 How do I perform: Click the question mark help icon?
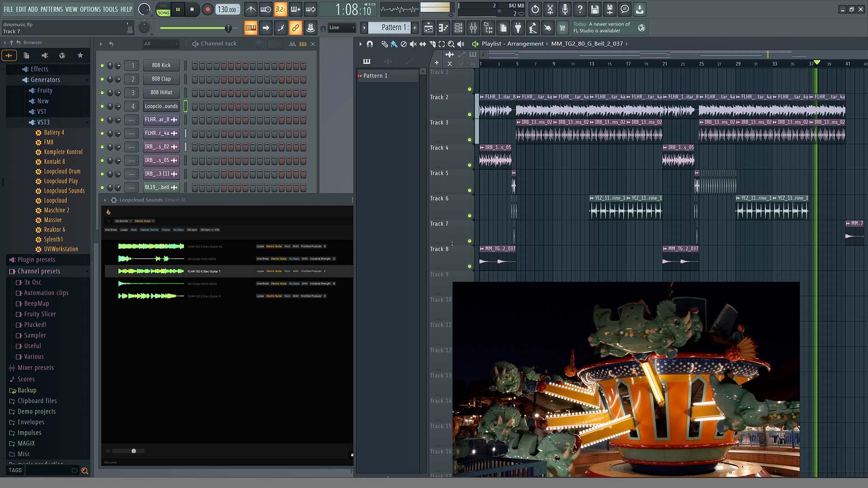tap(580, 9)
